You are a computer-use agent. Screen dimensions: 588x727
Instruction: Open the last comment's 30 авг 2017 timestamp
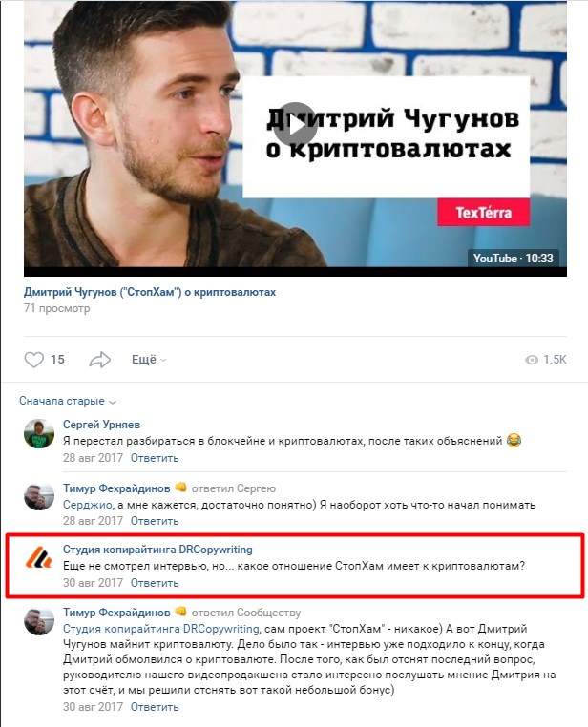click(x=93, y=707)
